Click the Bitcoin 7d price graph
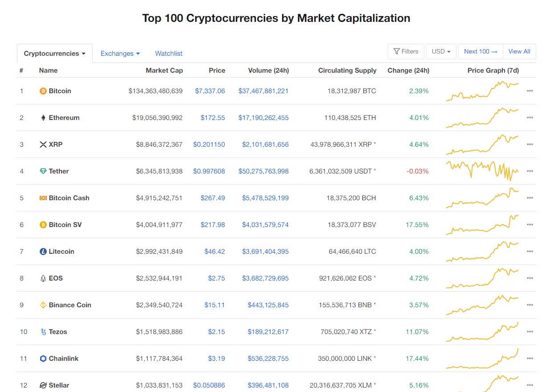546x392 pixels. tap(482, 91)
